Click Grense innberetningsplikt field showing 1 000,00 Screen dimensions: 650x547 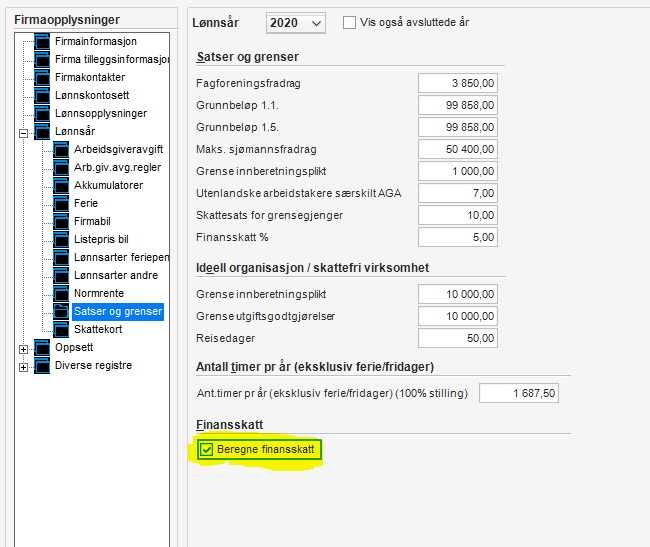pyautogui.click(x=458, y=171)
